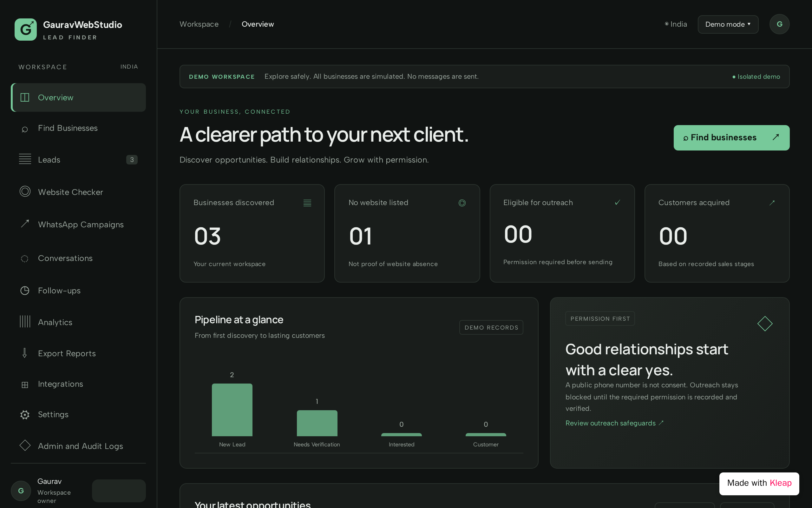Click the Pipeline at a glance heading
Viewport: 812px width, 508px height.
click(239, 320)
